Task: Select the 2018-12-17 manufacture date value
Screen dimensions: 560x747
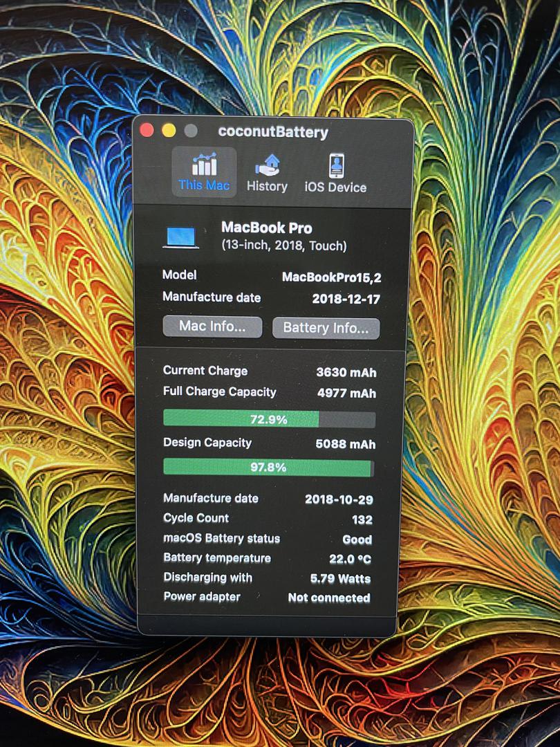Action: pyautogui.click(x=346, y=299)
